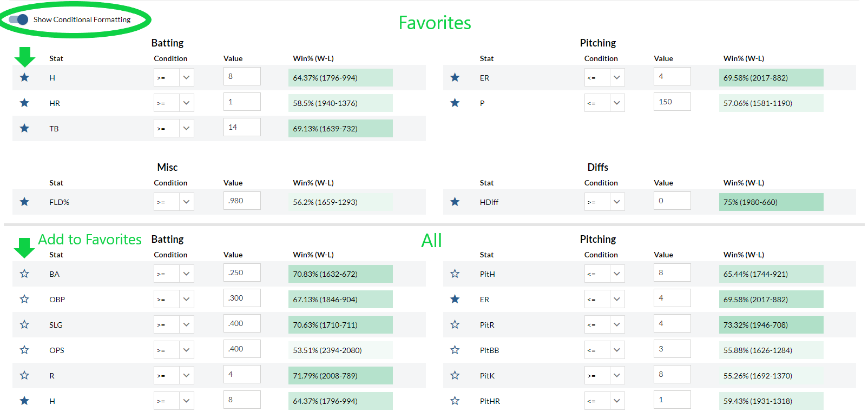Remove TB star from Favorites
Image resolution: width=868 pixels, height=412 pixels.
click(24, 128)
